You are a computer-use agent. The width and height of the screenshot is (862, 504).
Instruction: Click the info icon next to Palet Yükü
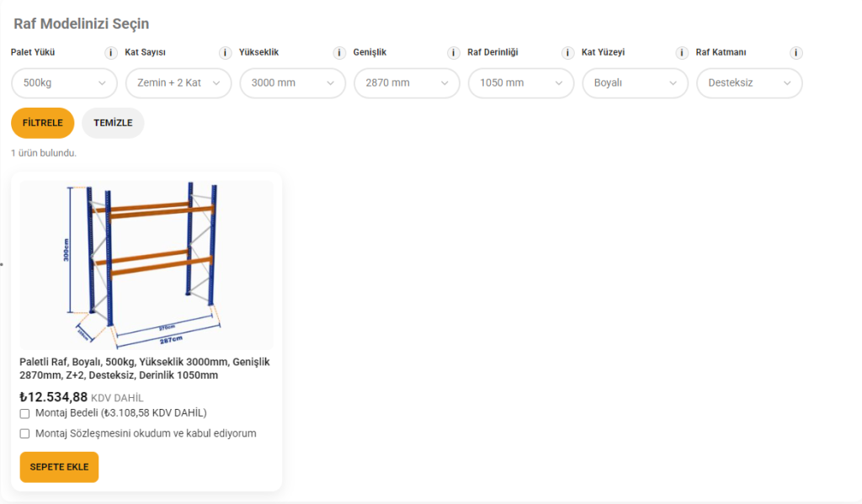(111, 53)
